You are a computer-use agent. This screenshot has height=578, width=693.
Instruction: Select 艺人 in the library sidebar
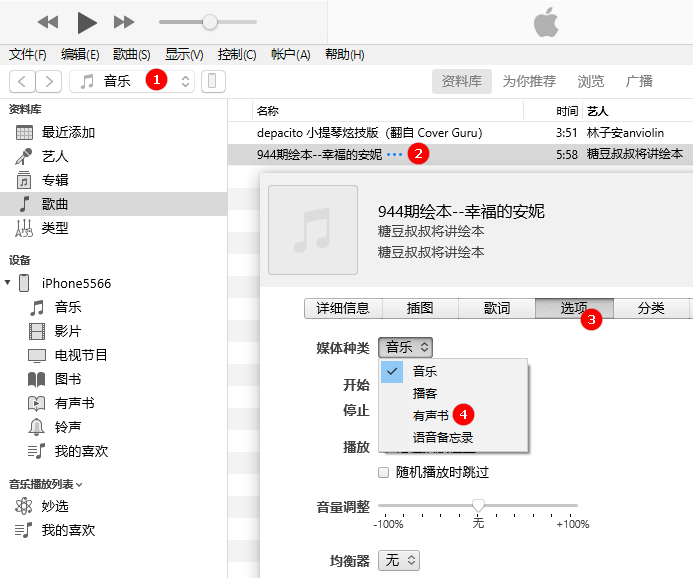pyautogui.click(x=55, y=156)
